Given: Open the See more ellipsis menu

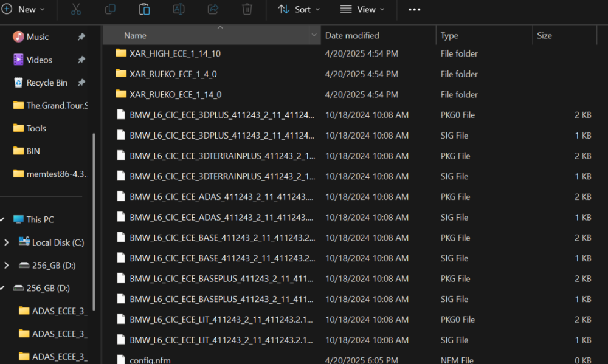Looking at the screenshot, I should pyautogui.click(x=414, y=9).
